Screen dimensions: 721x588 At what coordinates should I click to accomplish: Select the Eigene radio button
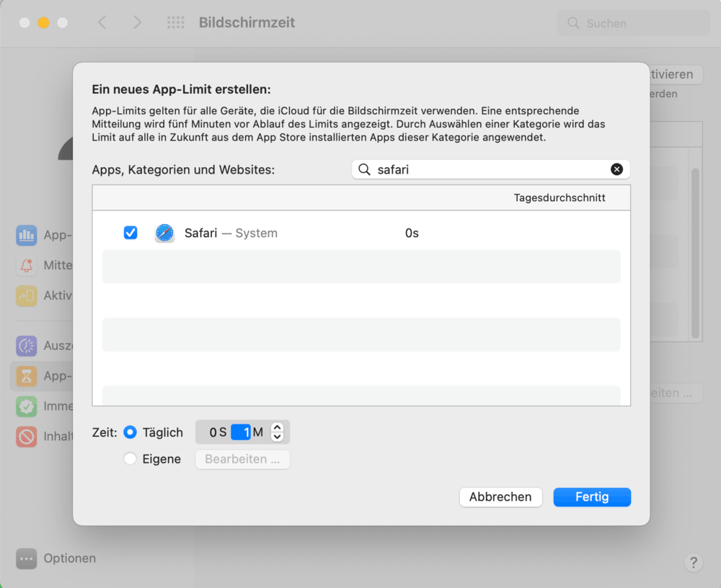pyautogui.click(x=130, y=458)
